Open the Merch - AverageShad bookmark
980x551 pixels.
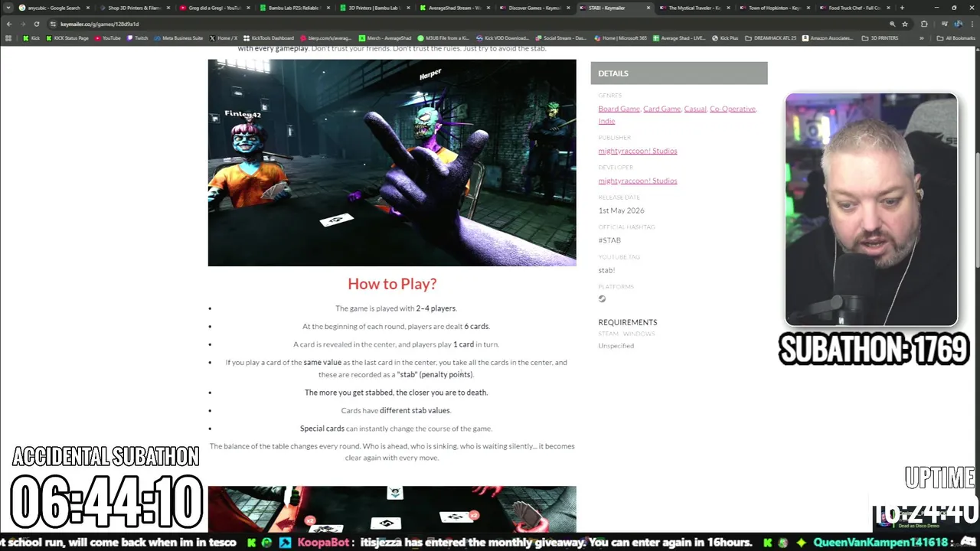pos(386,37)
